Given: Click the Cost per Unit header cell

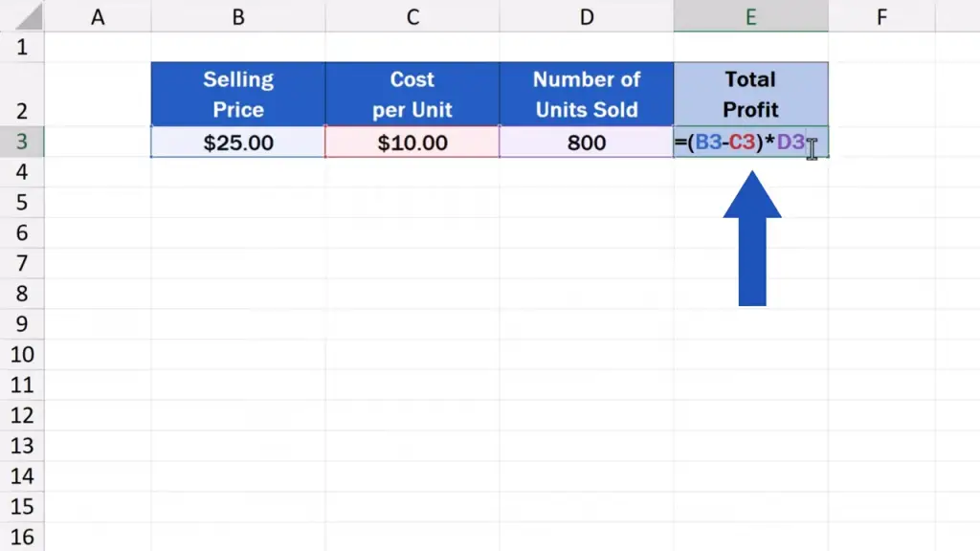Looking at the screenshot, I should [412, 94].
